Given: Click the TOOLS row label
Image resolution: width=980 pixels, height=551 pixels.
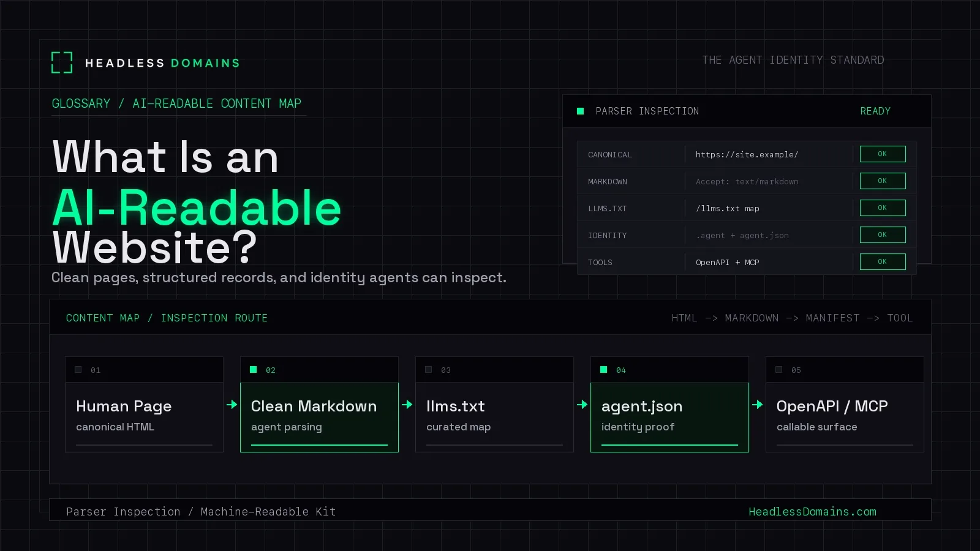Looking at the screenshot, I should pyautogui.click(x=600, y=263).
